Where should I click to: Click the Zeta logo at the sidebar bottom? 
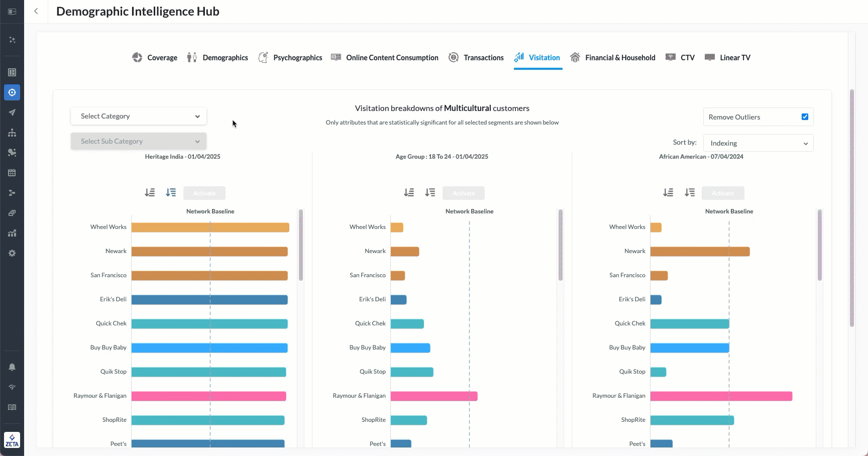click(x=12, y=440)
